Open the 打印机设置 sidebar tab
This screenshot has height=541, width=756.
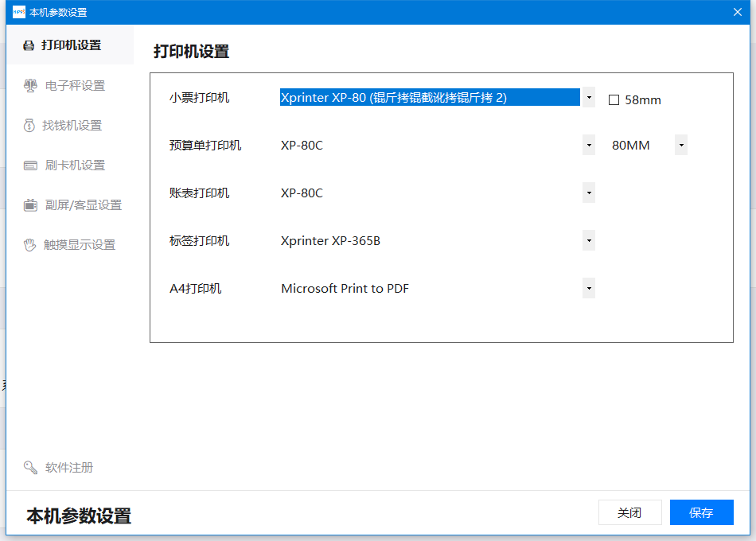[70, 45]
